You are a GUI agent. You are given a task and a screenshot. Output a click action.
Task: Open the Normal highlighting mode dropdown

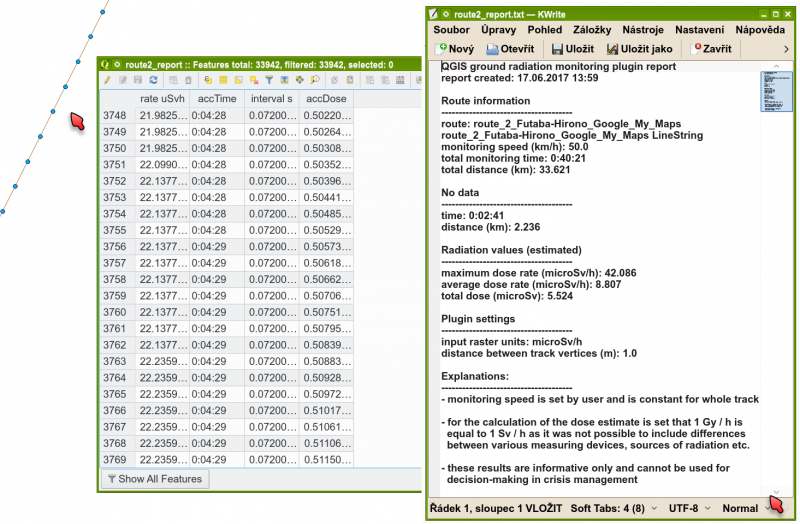[745, 509]
